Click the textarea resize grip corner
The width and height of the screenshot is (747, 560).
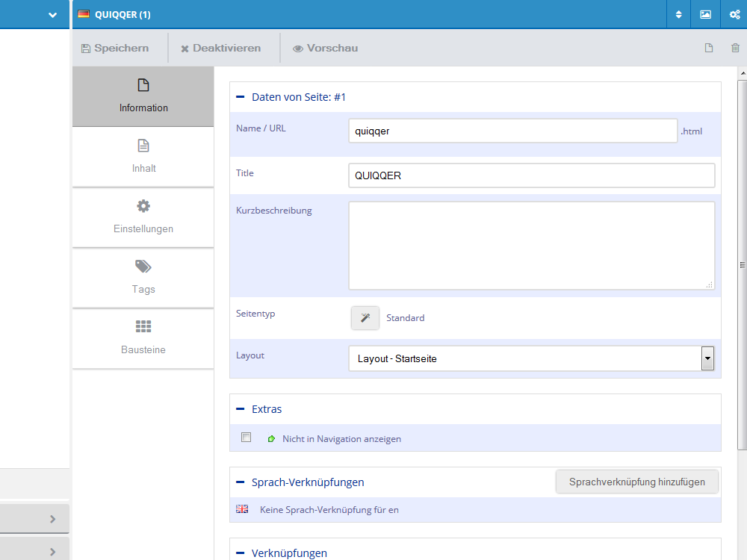710,284
